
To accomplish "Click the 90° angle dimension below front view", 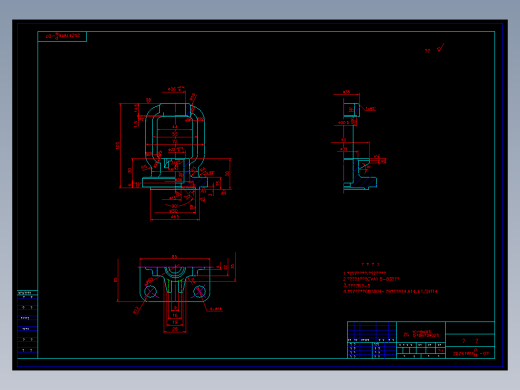I will click(174, 206).
